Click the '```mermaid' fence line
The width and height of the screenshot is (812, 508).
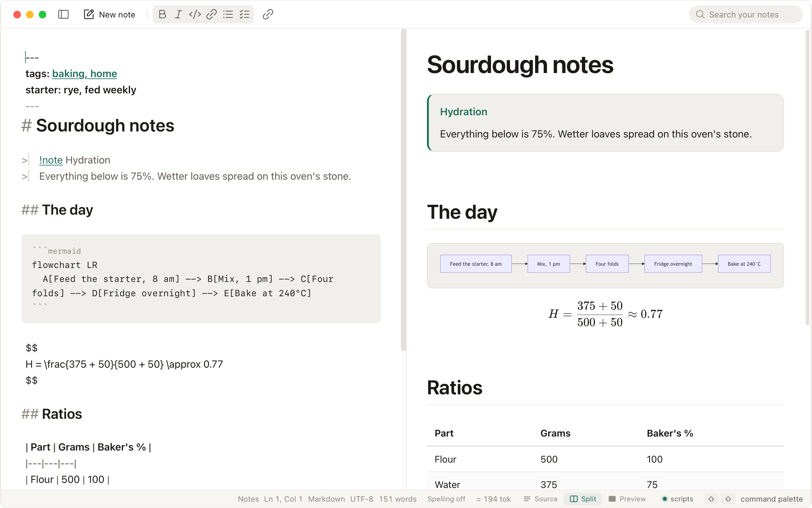click(56, 251)
